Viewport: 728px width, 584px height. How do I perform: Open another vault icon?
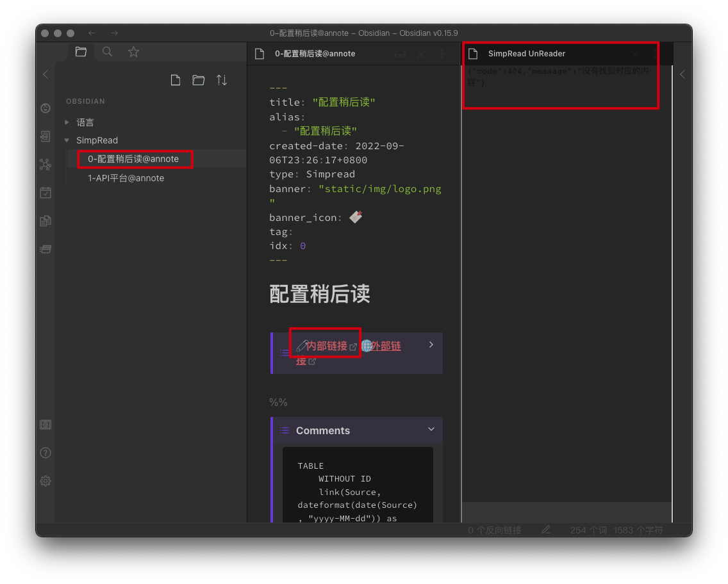coord(45,425)
